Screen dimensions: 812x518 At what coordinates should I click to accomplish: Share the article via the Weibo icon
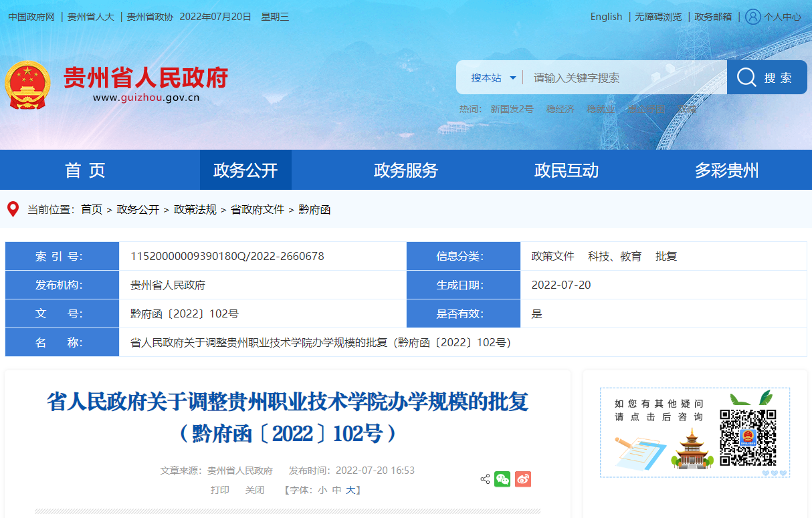point(522,479)
